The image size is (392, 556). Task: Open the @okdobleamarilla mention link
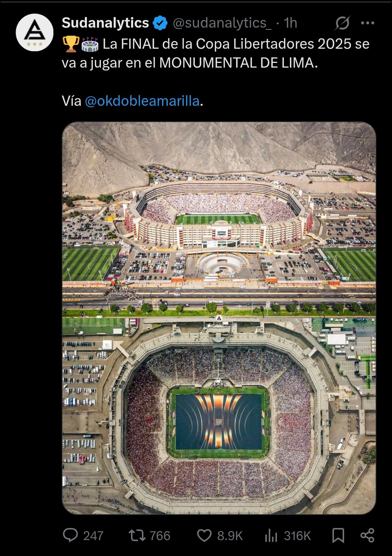[142, 101]
